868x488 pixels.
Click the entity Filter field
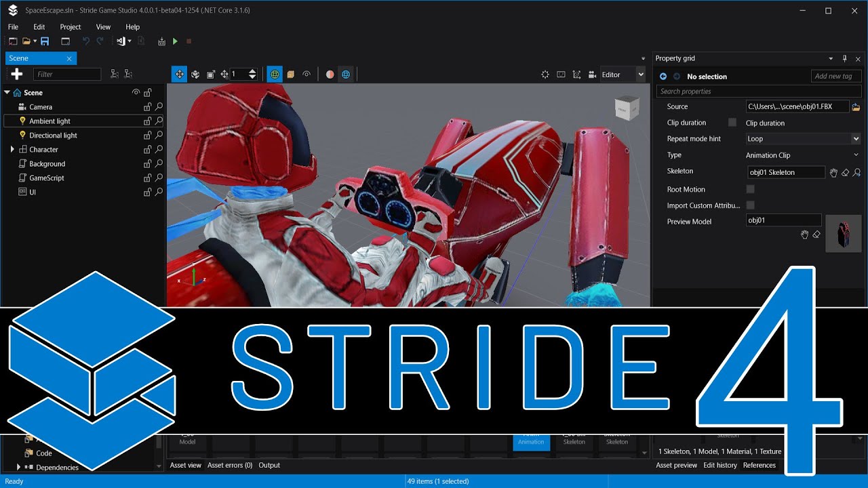[66, 74]
